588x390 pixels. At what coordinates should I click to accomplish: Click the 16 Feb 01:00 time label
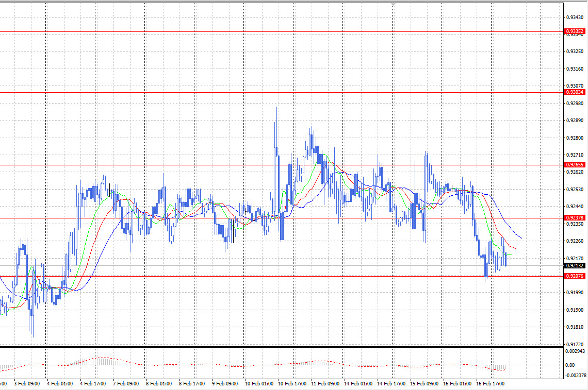tap(457, 384)
